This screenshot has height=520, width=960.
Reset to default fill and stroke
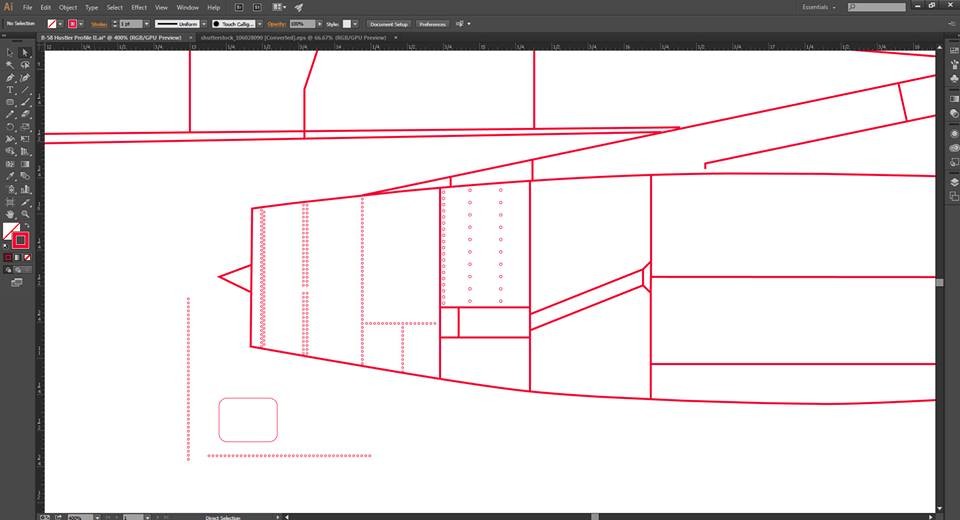6,246
